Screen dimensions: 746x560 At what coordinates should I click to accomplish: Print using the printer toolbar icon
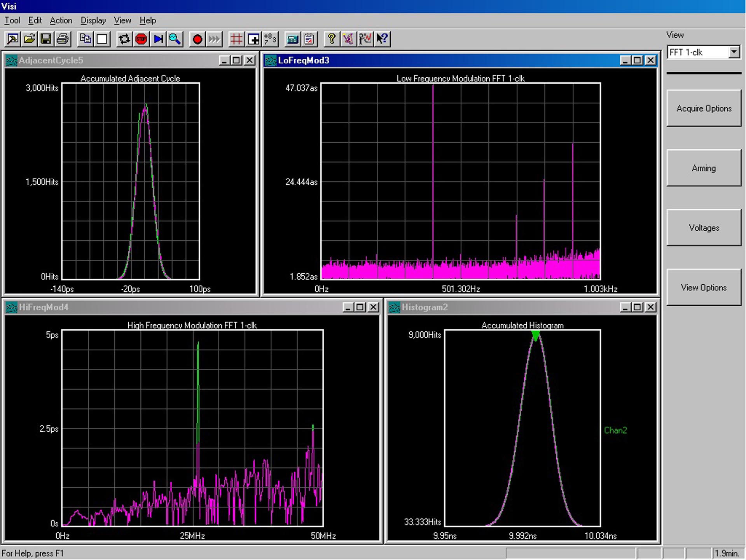tap(63, 39)
